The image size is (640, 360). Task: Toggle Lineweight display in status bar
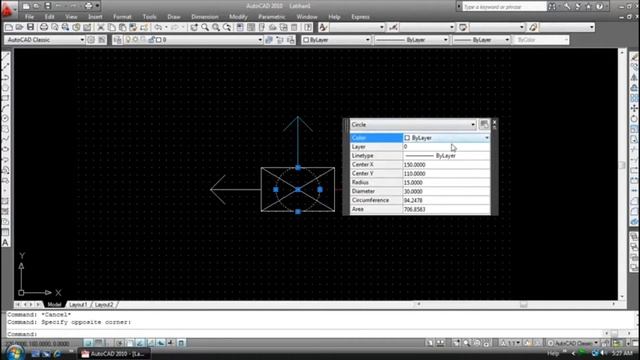[171, 343]
